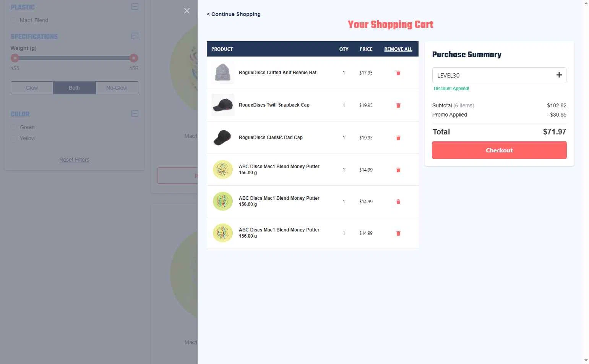
Task: Click the scrollbar down arrow
Action: pos(586,360)
